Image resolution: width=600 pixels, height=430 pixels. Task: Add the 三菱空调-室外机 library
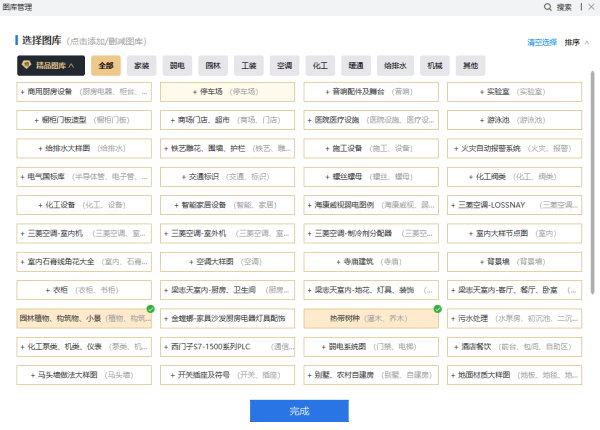pyautogui.click(x=227, y=233)
